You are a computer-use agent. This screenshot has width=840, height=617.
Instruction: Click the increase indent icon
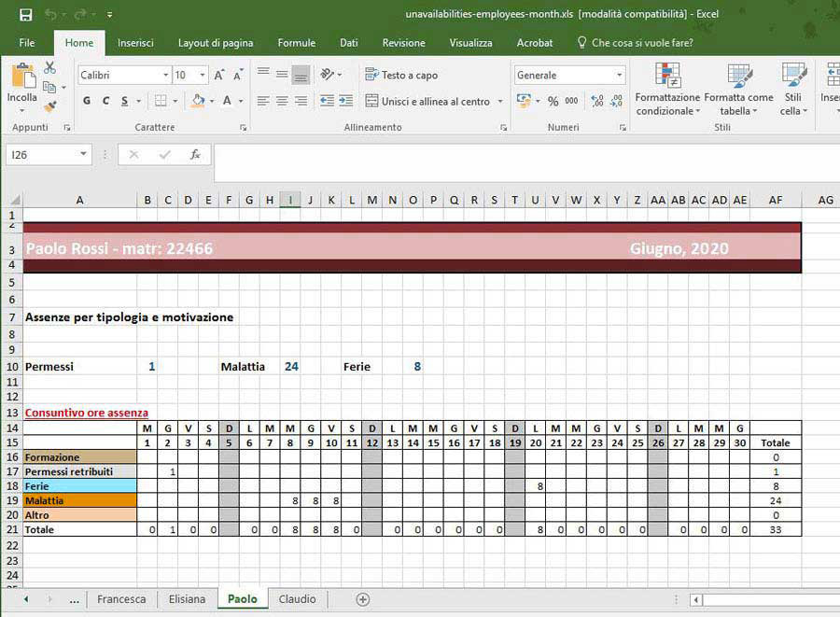pyautogui.click(x=346, y=101)
